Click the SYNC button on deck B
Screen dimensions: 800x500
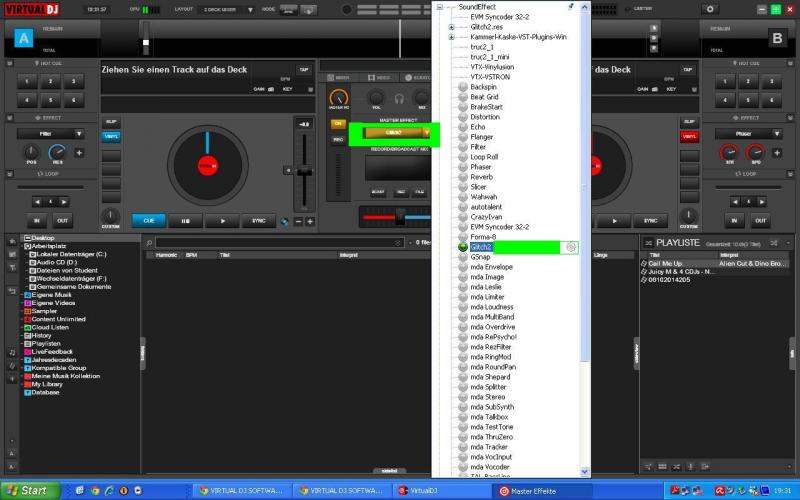click(651, 221)
